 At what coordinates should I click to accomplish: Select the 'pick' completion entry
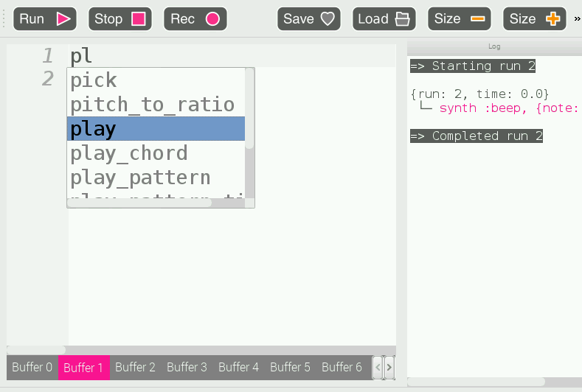(94, 80)
